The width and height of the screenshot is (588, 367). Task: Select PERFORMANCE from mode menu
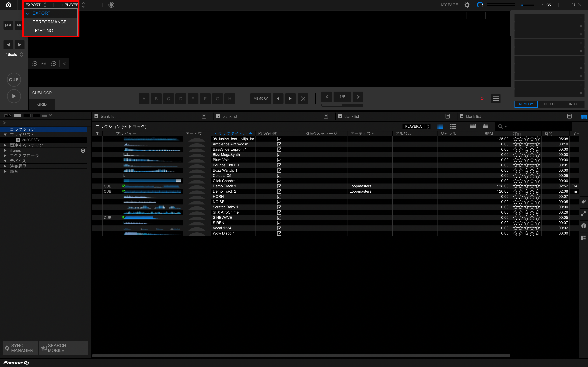49,22
